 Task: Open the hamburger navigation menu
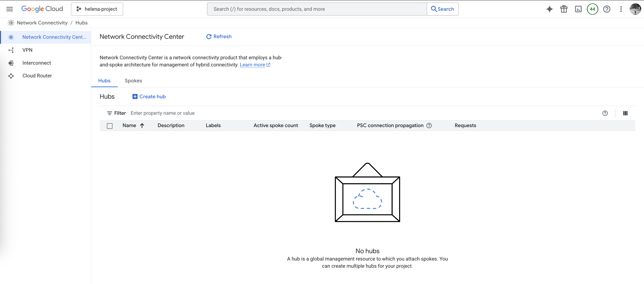[10, 9]
